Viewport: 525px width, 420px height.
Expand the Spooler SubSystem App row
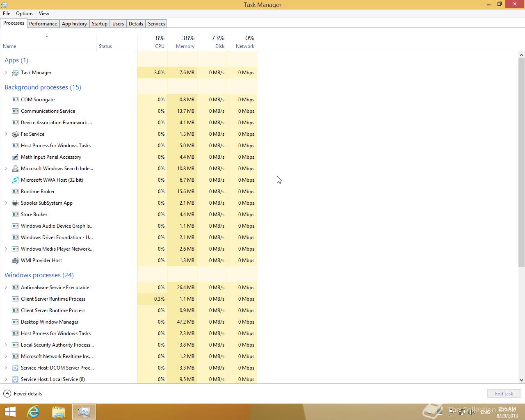6,203
